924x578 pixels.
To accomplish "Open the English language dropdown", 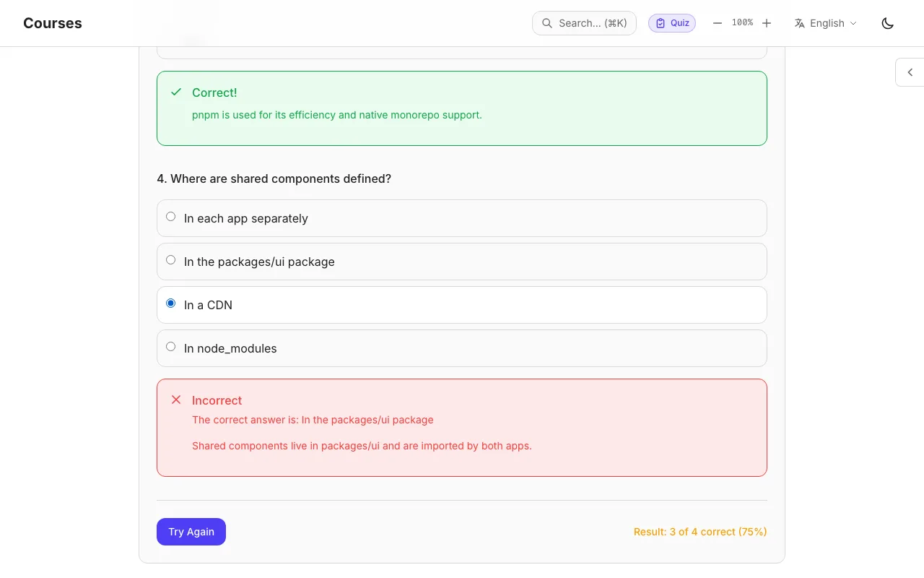I will point(826,23).
